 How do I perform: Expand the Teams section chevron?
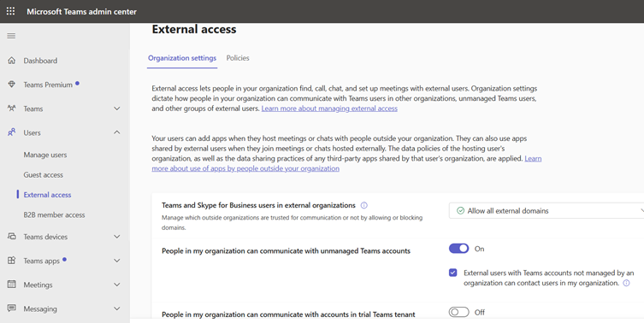click(117, 109)
